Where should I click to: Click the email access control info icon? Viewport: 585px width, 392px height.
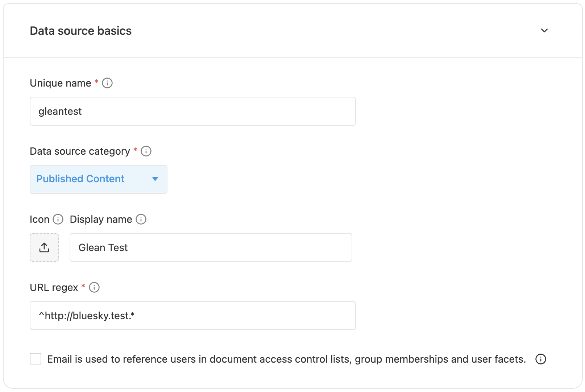540,359
